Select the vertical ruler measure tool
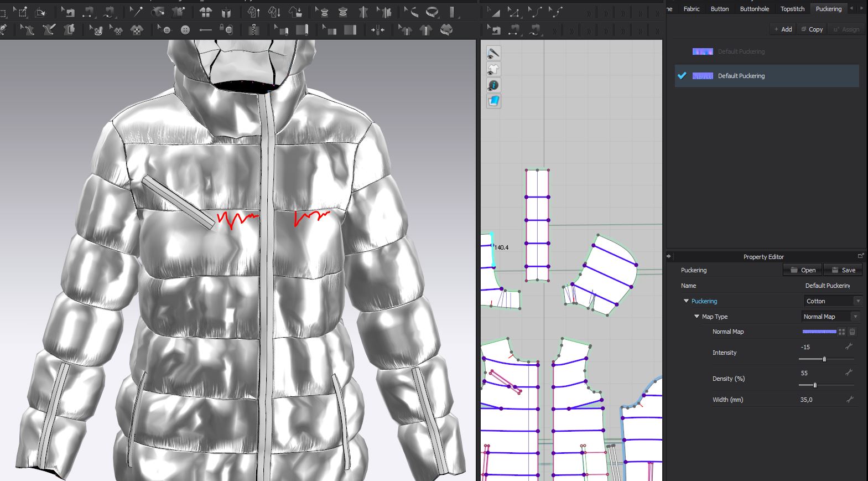This screenshot has width=868, height=481. (x=453, y=12)
